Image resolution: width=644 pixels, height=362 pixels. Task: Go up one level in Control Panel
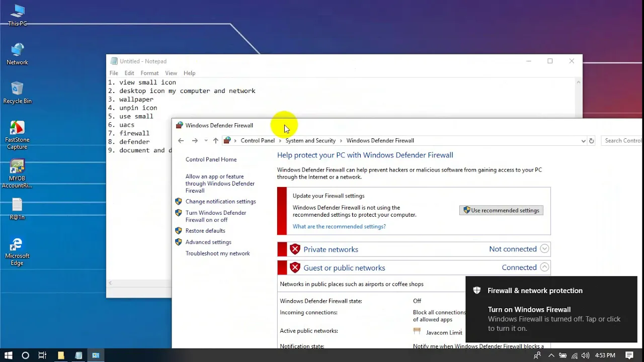pos(215,141)
